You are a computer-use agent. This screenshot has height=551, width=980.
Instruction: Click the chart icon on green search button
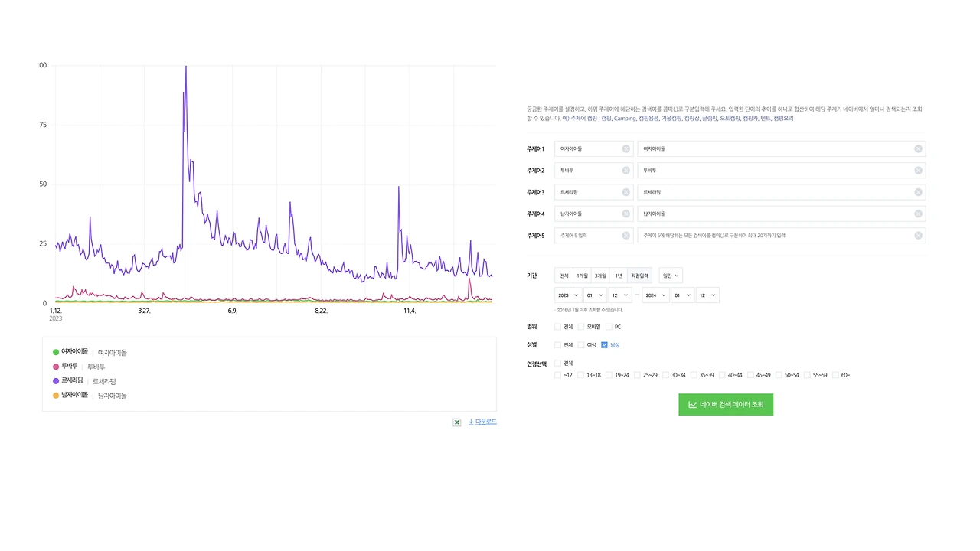[x=692, y=405]
